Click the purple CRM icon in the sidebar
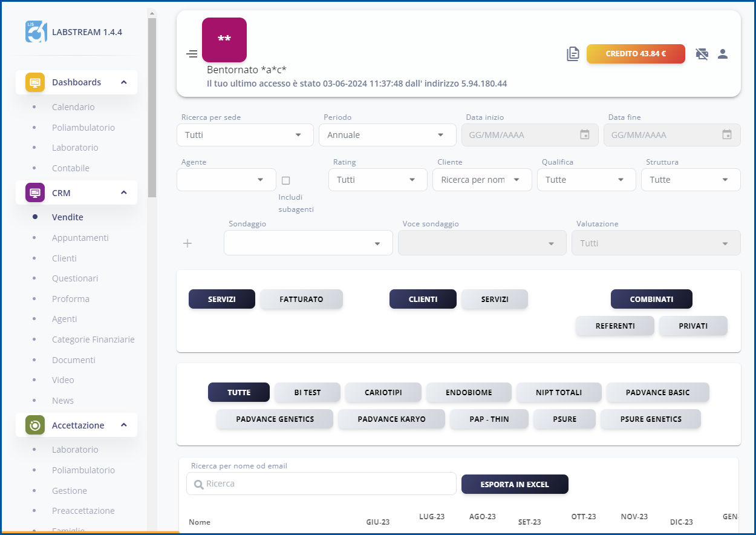 point(34,192)
